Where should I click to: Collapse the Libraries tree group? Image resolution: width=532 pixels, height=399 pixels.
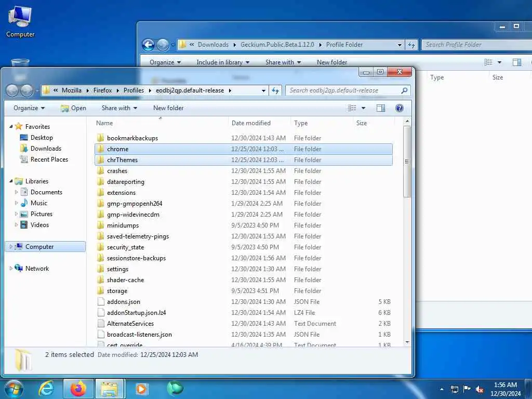pyautogui.click(x=11, y=181)
